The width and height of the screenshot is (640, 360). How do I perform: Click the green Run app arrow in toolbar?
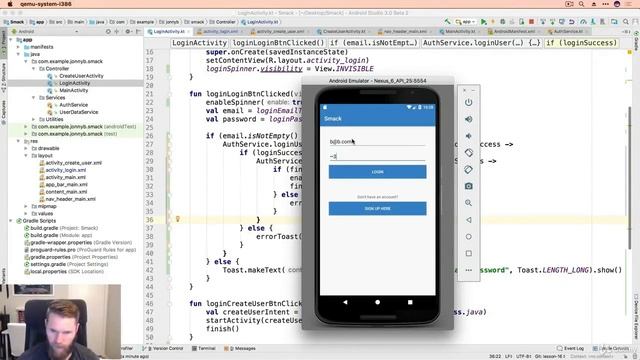pos(483,22)
